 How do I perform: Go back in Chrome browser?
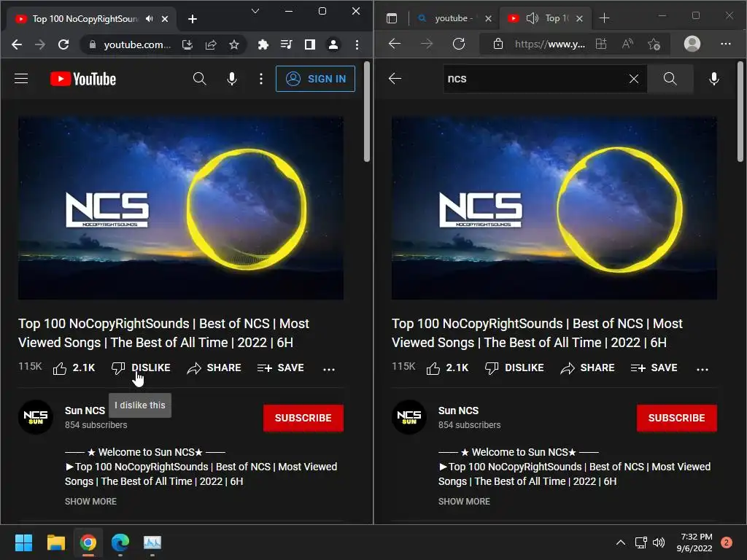[17, 44]
